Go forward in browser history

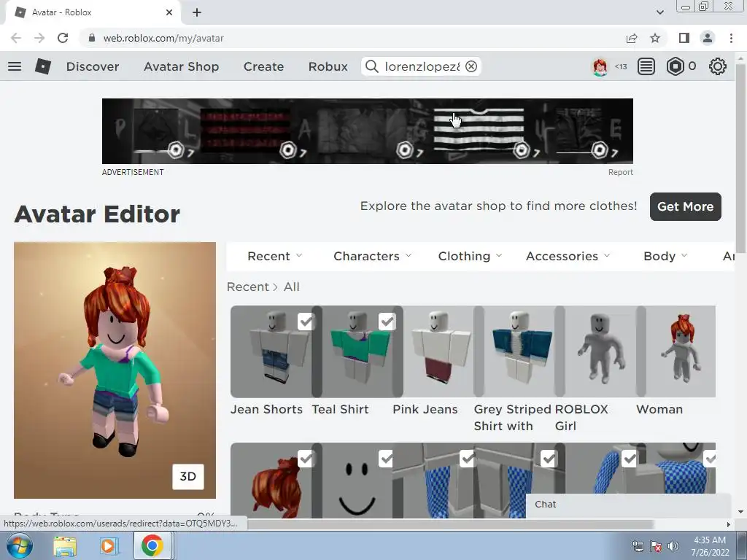click(x=39, y=38)
